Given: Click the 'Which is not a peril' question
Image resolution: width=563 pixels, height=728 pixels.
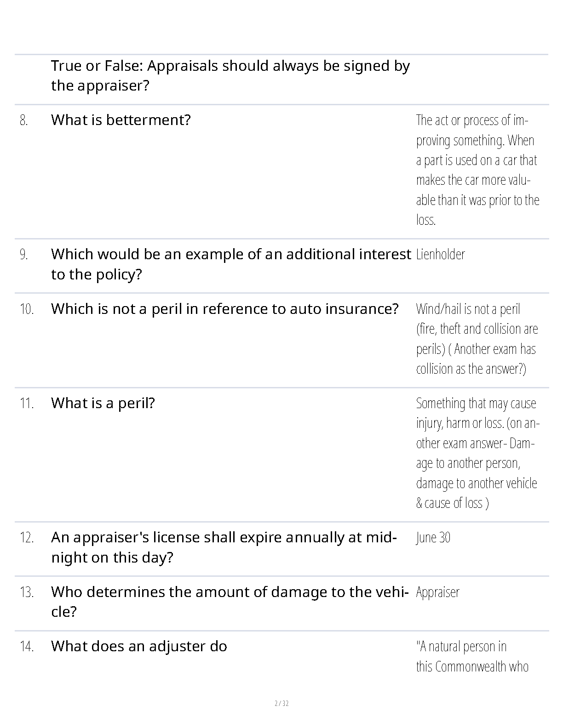Looking at the screenshot, I should point(224,309).
